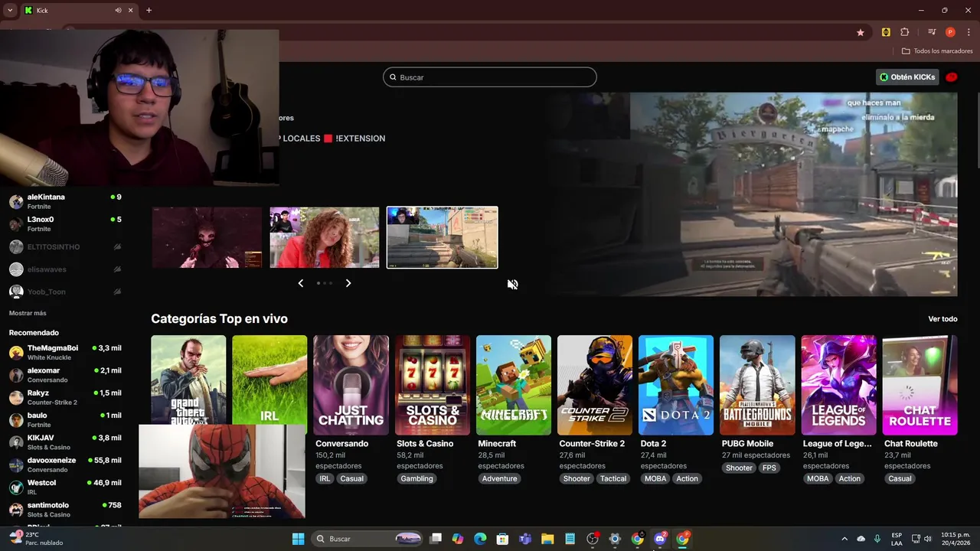980x551 pixels.
Task: Go to the previous featured stream
Action: pos(301,283)
